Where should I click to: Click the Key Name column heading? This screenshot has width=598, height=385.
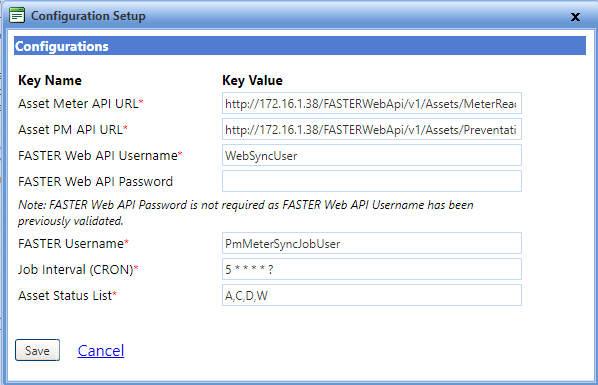pos(50,81)
